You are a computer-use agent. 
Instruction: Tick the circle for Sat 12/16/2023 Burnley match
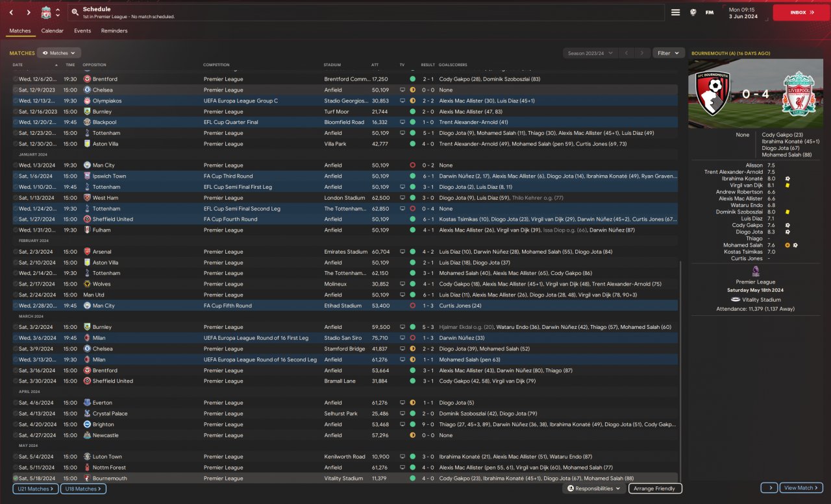[x=16, y=112]
